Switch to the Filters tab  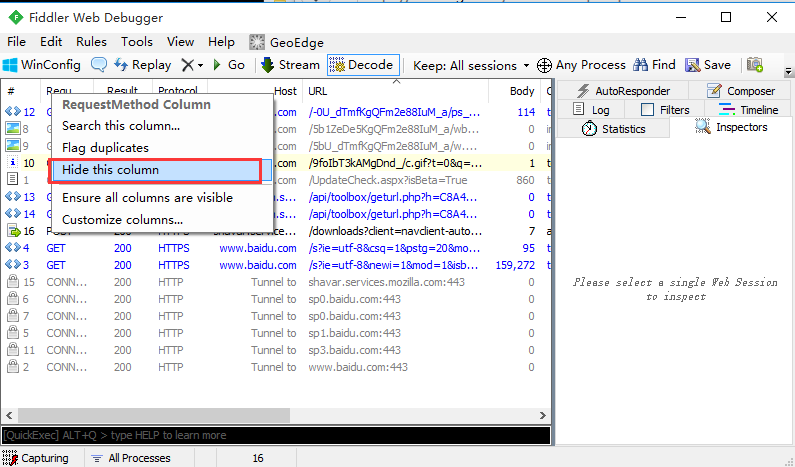[665, 110]
